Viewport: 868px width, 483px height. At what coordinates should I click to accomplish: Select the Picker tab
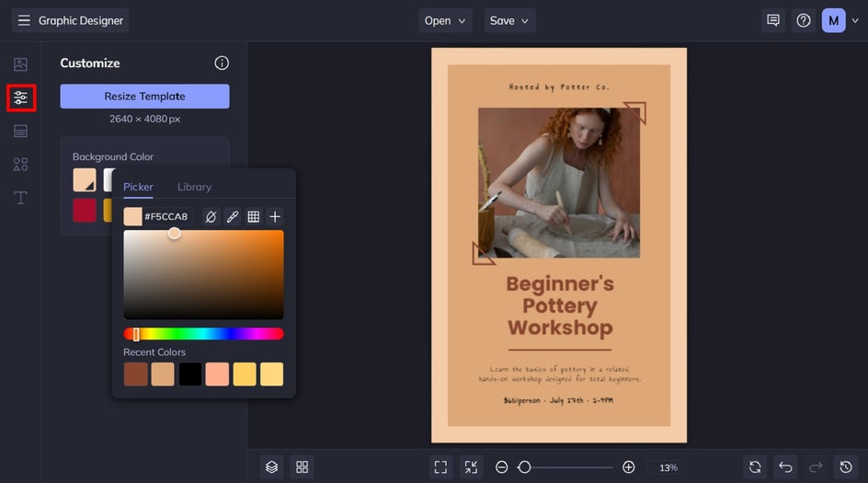click(x=138, y=187)
